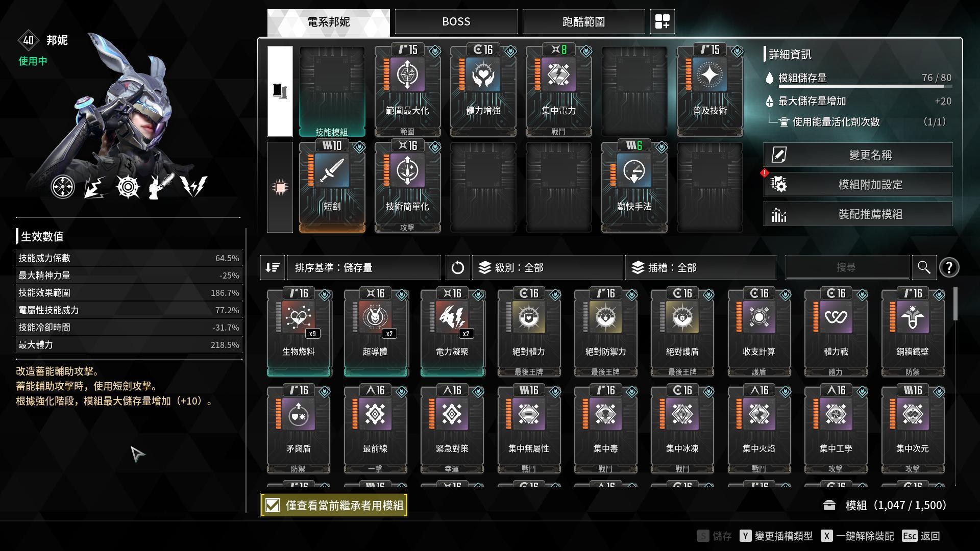Click the sort order toggle icon
The height and width of the screenshot is (551, 980).
pyautogui.click(x=273, y=267)
